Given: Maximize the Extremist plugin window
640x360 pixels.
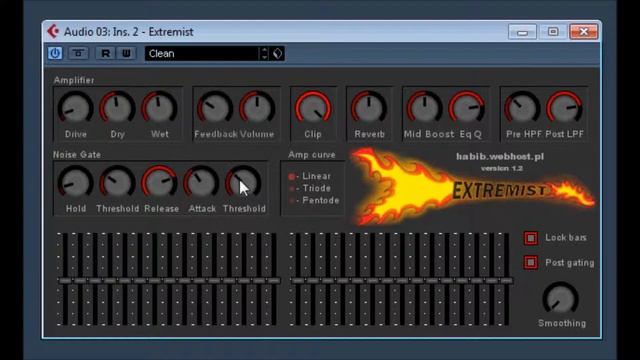Looking at the screenshot, I should (553, 32).
